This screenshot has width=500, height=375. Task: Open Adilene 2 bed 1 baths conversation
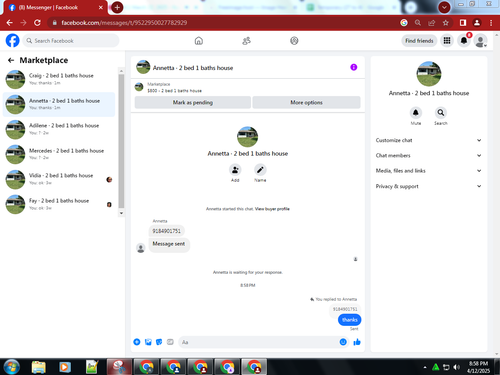point(59,129)
